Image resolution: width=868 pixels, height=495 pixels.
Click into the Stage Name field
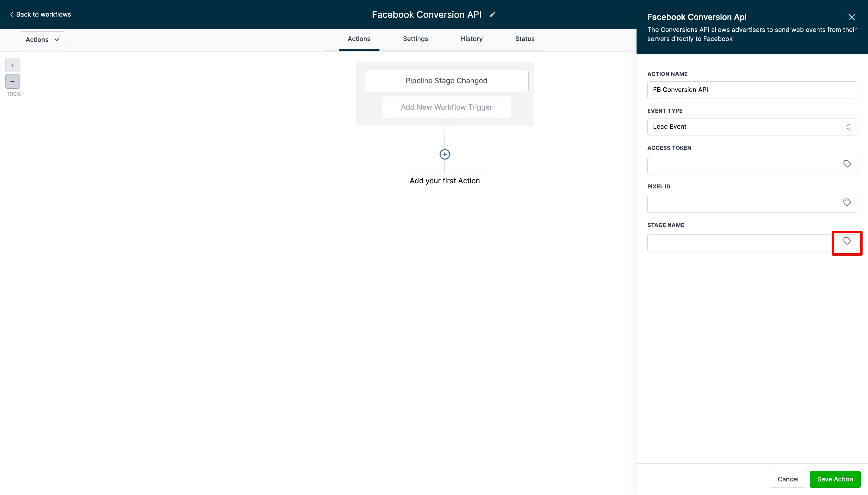[737, 243]
